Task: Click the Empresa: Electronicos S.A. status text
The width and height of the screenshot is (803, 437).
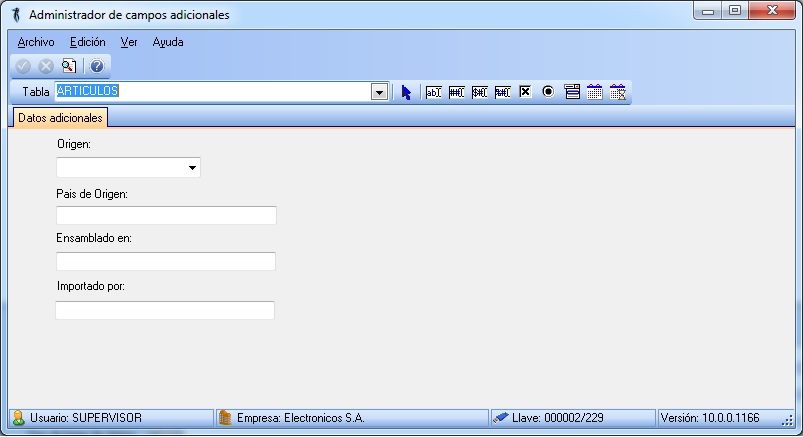Action: pos(301,418)
